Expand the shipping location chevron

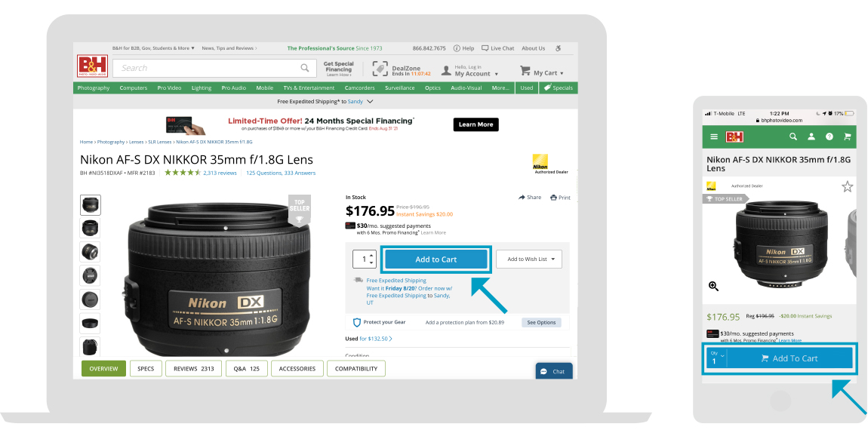pos(371,102)
